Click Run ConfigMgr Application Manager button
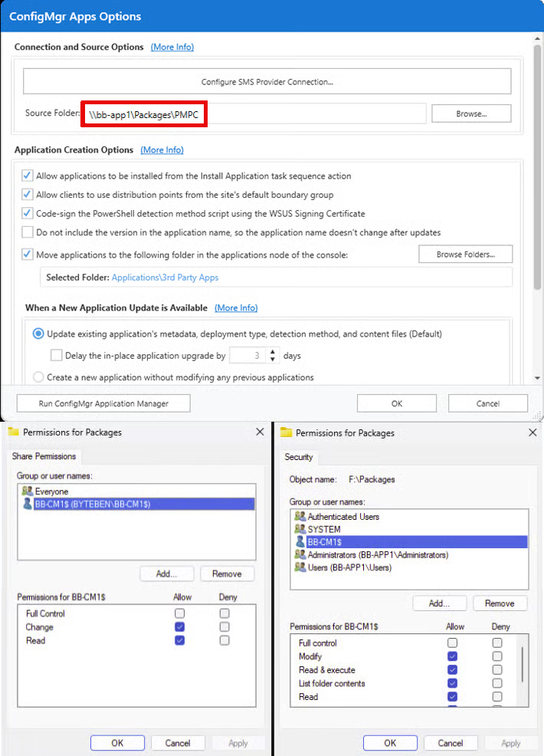The image size is (544, 756). (x=103, y=403)
